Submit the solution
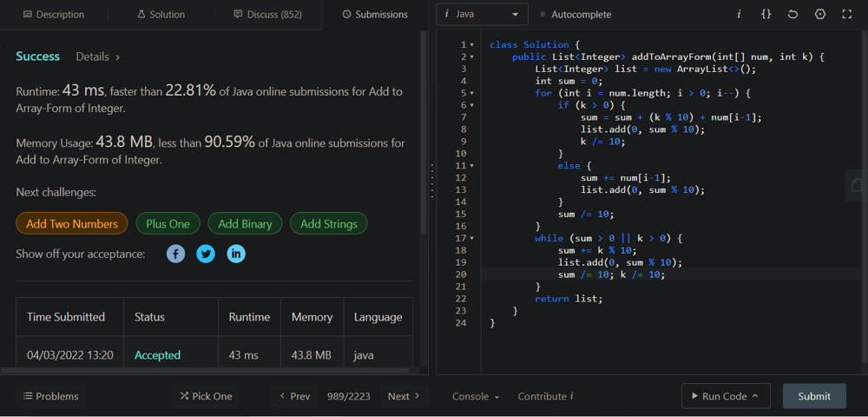This screenshot has width=868, height=417. (x=814, y=396)
